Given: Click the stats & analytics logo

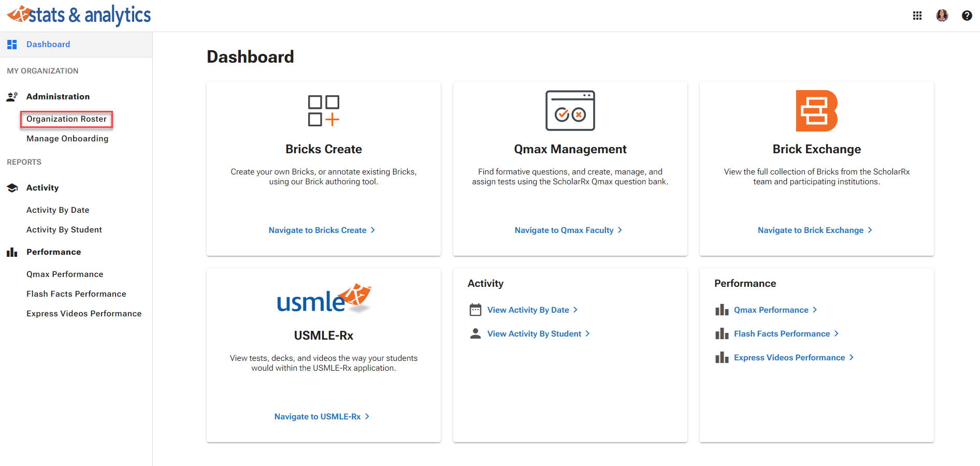Looking at the screenshot, I should pos(79,16).
